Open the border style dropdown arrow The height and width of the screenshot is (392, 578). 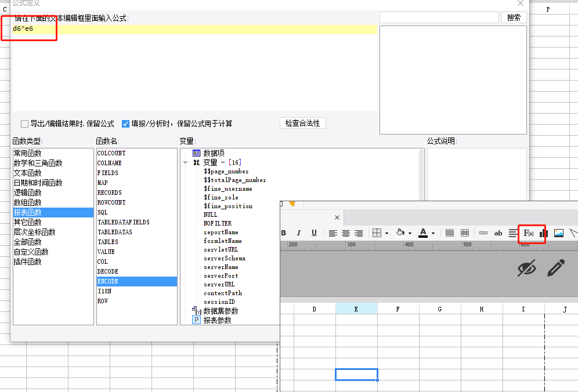(x=386, y=233)
